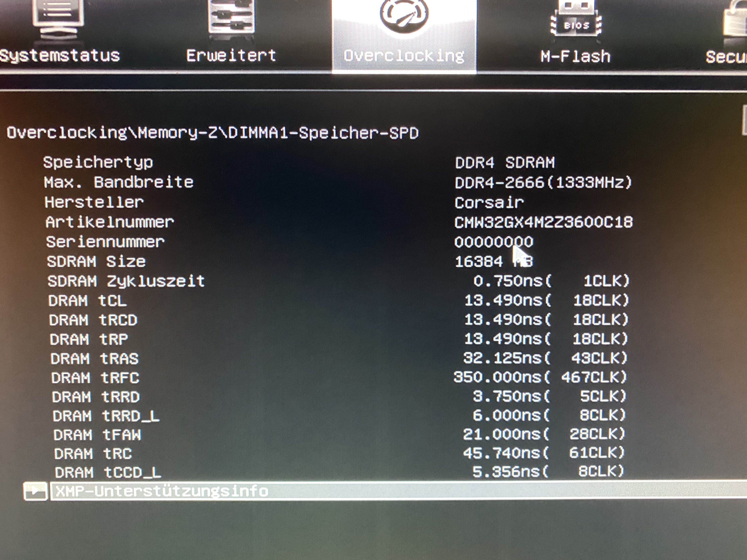Open the M-Flash tab label
This screenshot has height=560, width=747.
pyautogui.click(x=575, y=56)
